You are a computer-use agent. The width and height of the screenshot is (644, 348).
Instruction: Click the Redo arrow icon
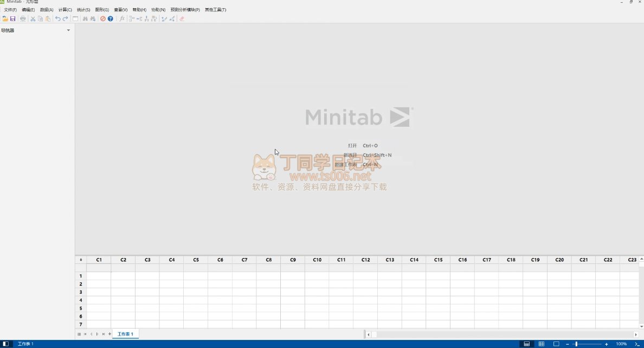(65, 19)
